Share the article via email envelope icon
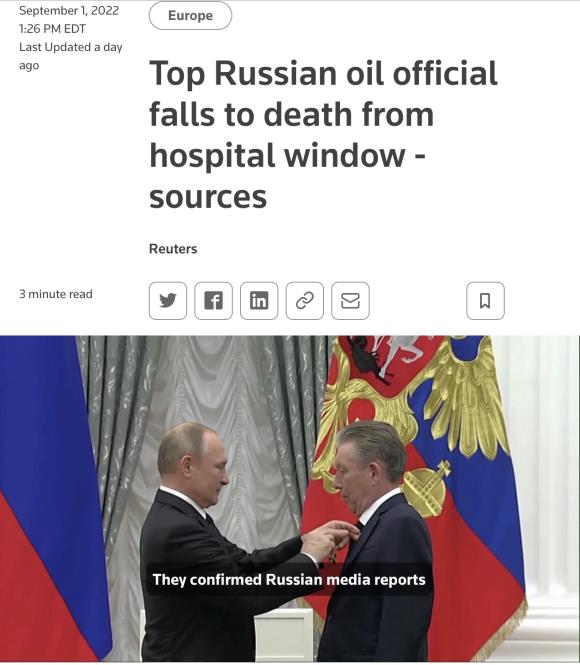This screenshot has width=580, height=665. [x=350, y=301]
